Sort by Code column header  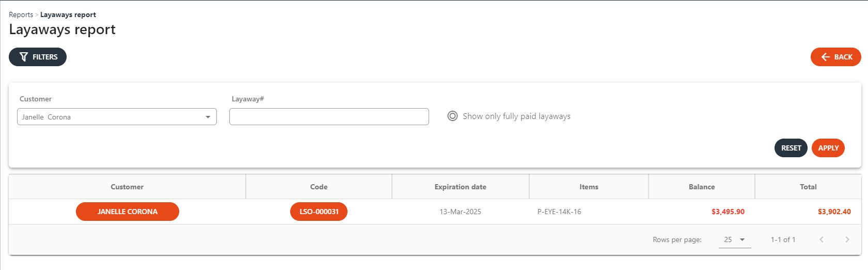[x=319, y=187]
